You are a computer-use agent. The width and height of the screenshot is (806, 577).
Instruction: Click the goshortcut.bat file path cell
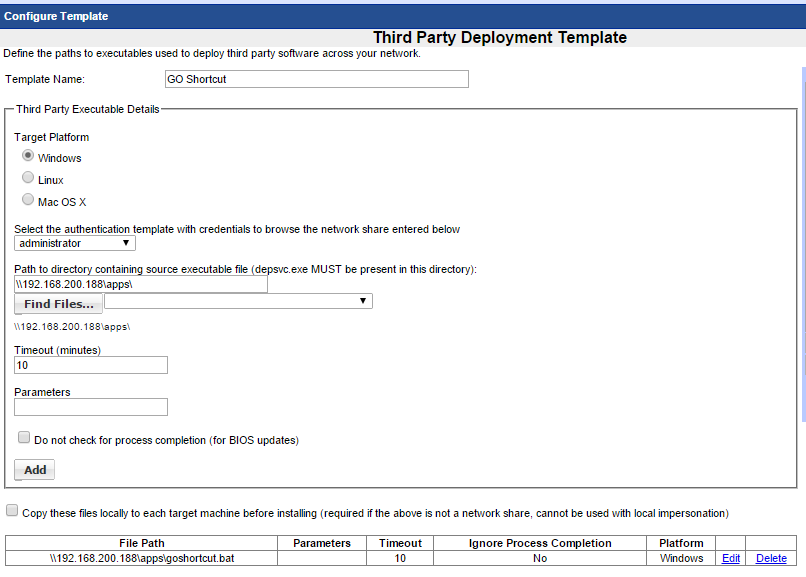[x=141, y=558]
